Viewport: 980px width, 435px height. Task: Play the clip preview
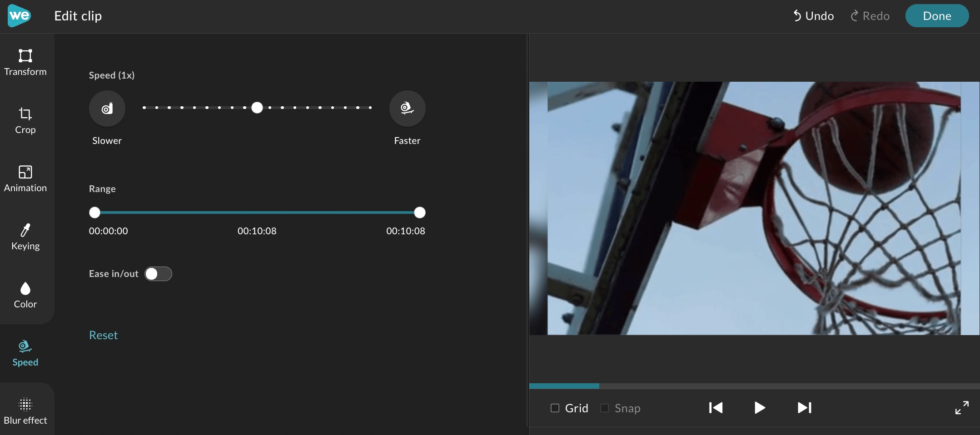point(760,408)
